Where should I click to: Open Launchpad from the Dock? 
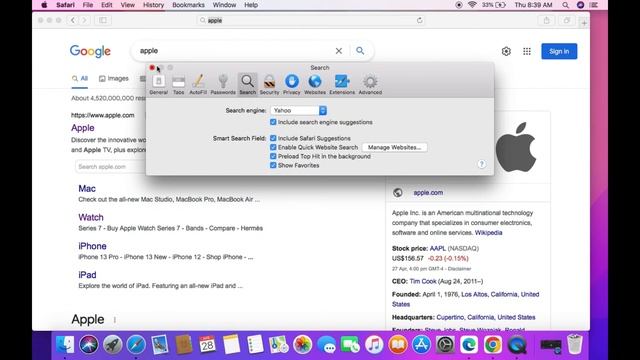[112, 345]
